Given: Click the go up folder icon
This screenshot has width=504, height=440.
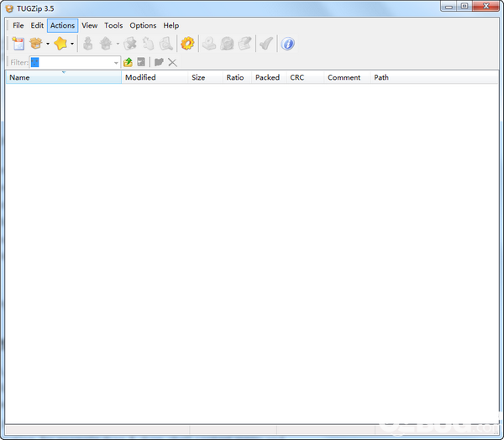Looking at the screenshot, I should pos(128,62).
